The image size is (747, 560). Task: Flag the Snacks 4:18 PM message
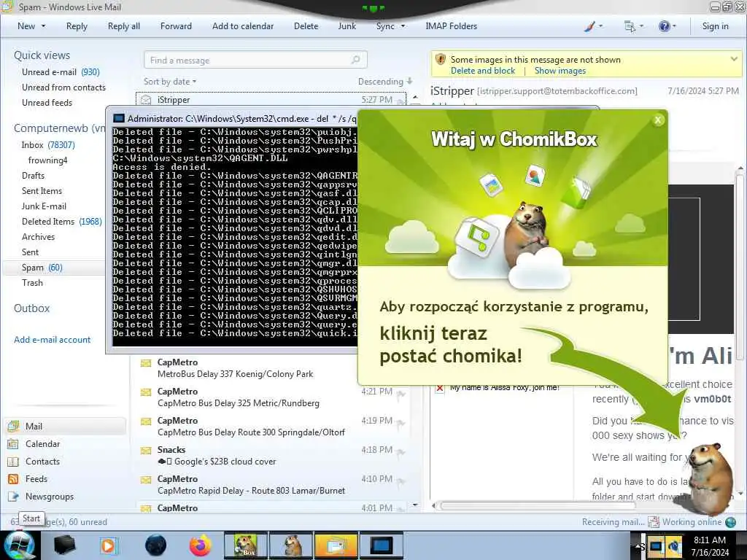tap(402, 452)
